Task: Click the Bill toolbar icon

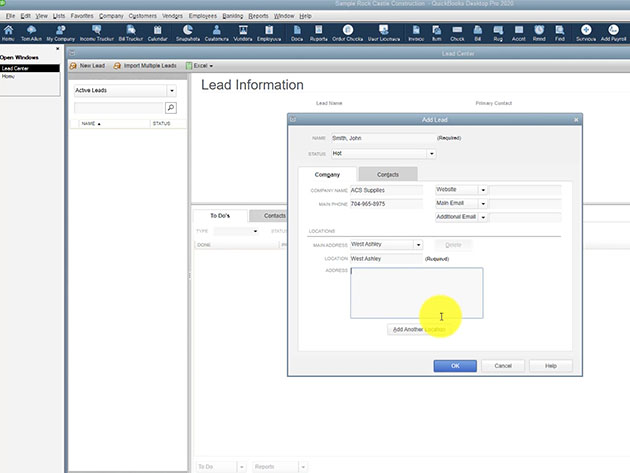Action: click(x=478, y=33)
